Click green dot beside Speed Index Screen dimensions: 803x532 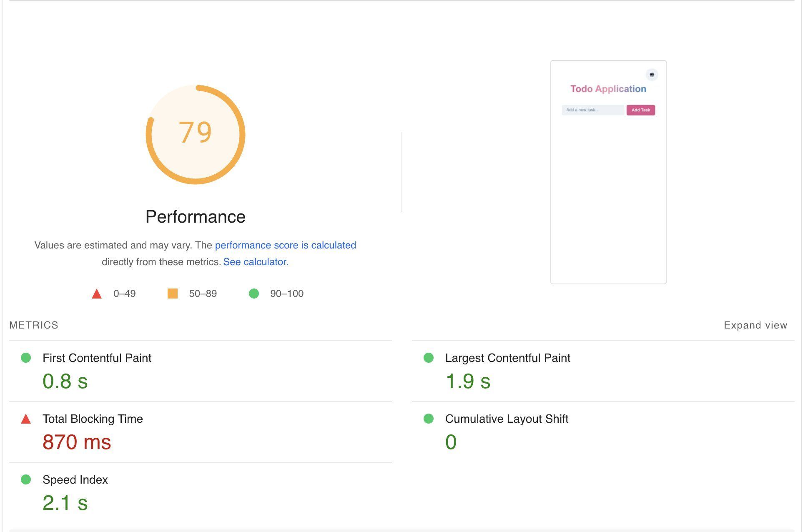click(x=26, y=479)
